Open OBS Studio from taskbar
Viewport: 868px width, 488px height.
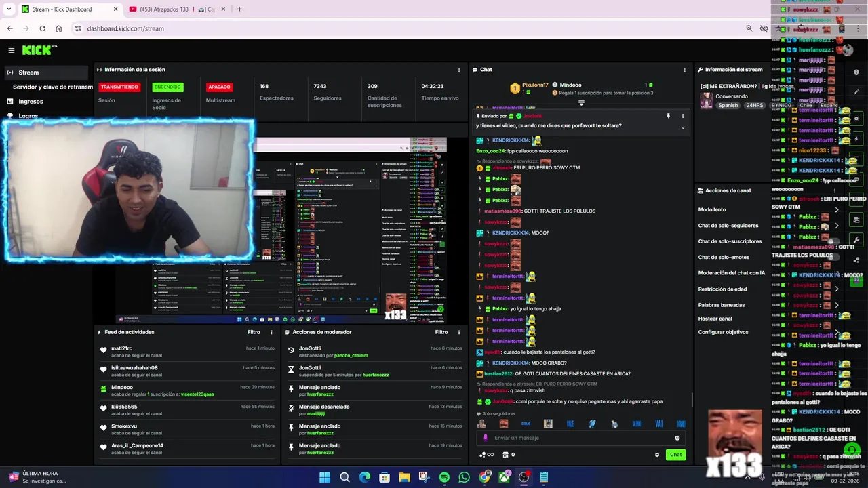click(524, 477)
